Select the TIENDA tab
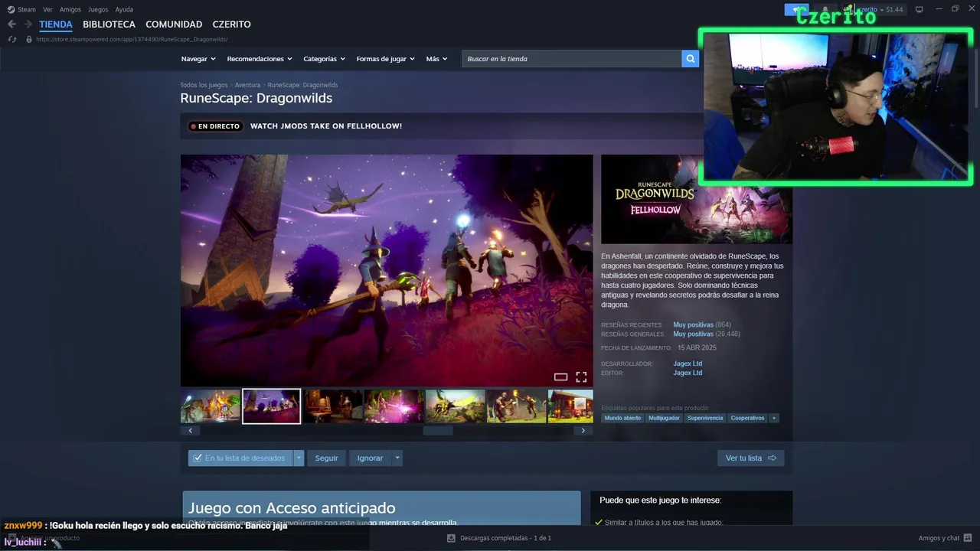Screen dimensions: 980x551 [x=56, y=24]
